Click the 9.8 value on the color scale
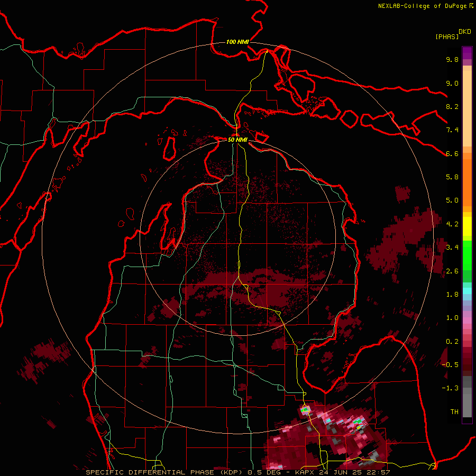 [452, 59]
